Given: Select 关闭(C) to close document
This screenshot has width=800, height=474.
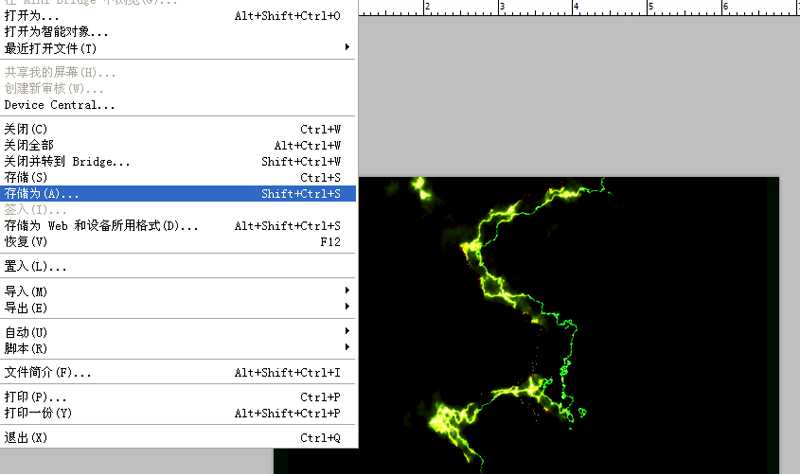Looking at the screenshot, I should click(x=26, y=129).
